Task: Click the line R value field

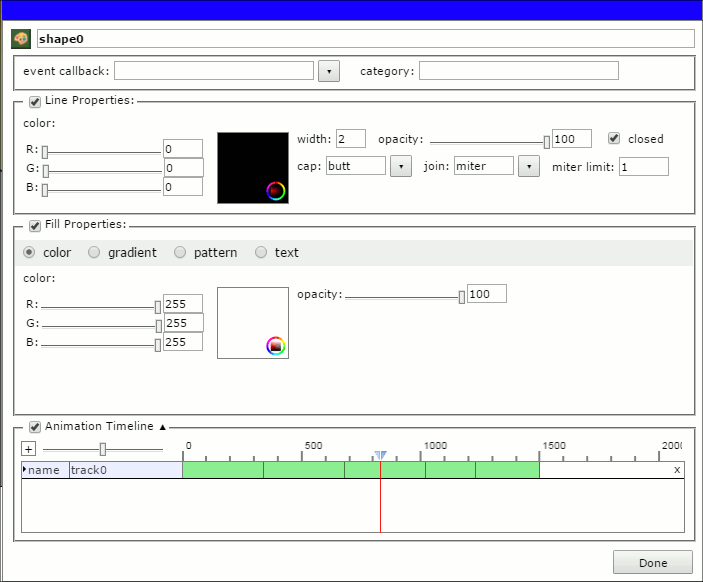Action: click(183, 149)
